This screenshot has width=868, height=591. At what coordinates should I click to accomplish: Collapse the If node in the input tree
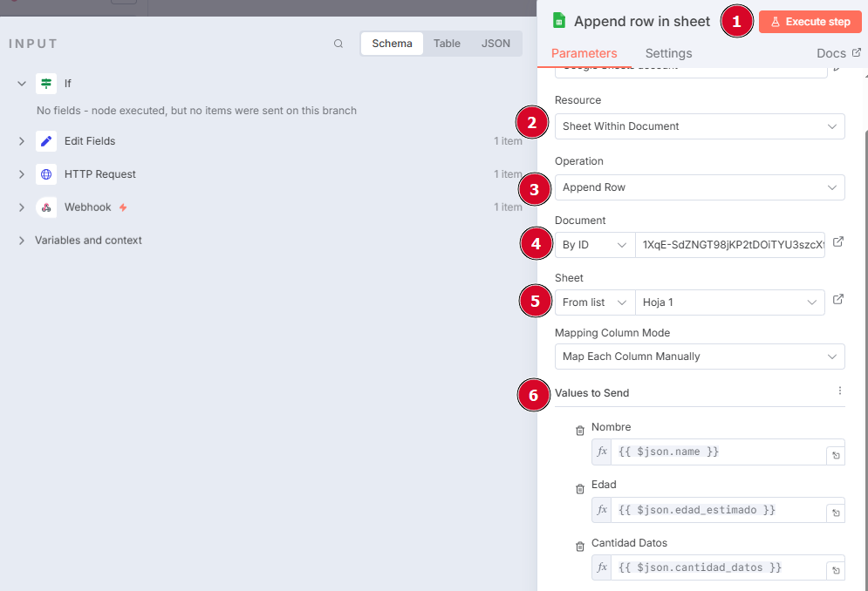(22, 84)
